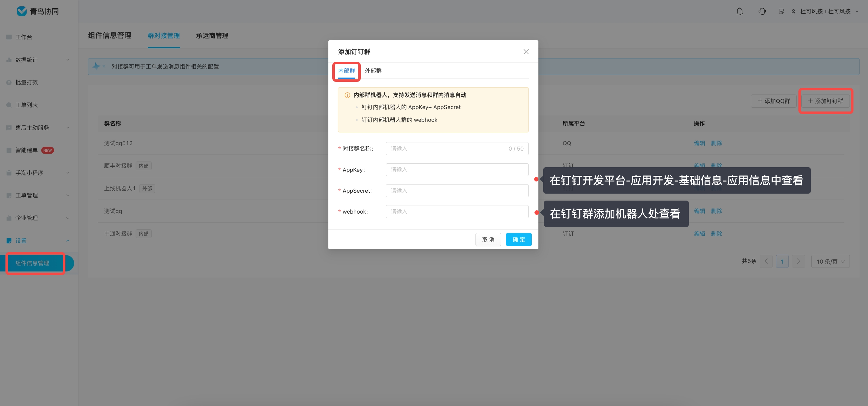The image size is (868, 406).
Task: Click the 添加QQ群 button
Action: point(773,101)
